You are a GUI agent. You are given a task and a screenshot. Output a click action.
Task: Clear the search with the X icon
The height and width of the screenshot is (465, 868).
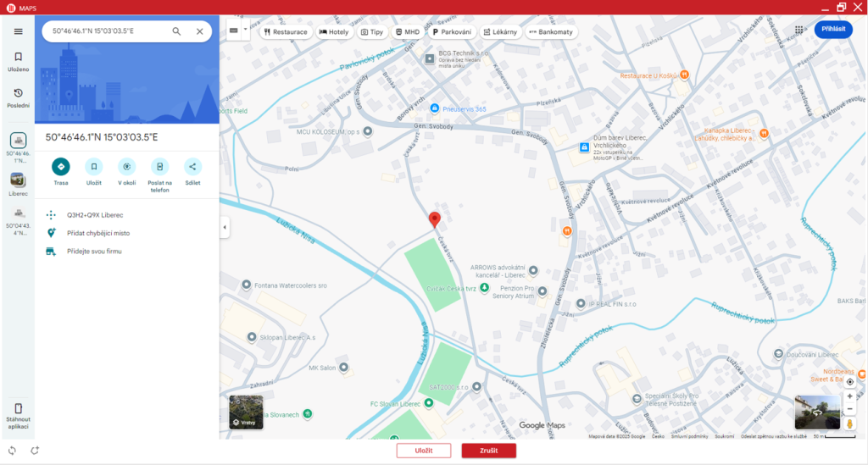[200, 31]
